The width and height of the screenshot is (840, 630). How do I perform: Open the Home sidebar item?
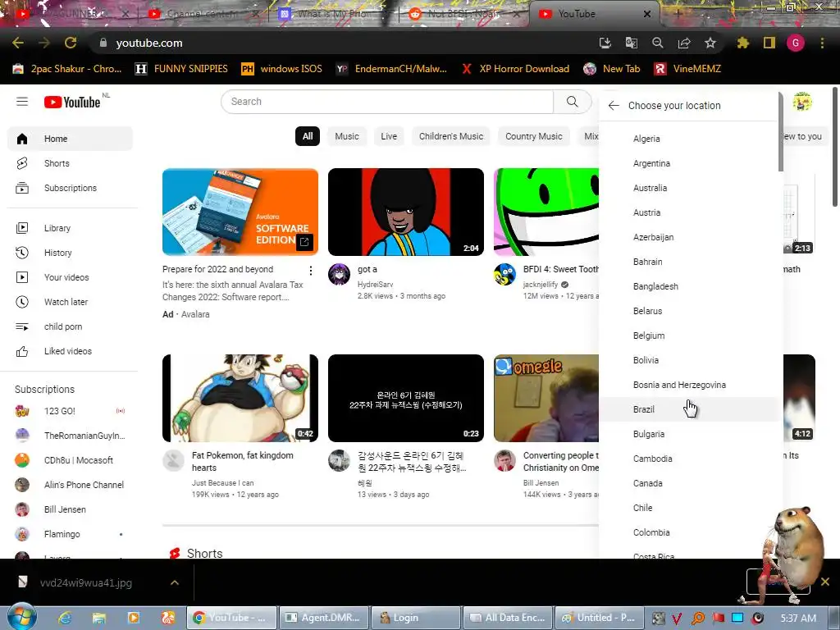pos(71,139)
